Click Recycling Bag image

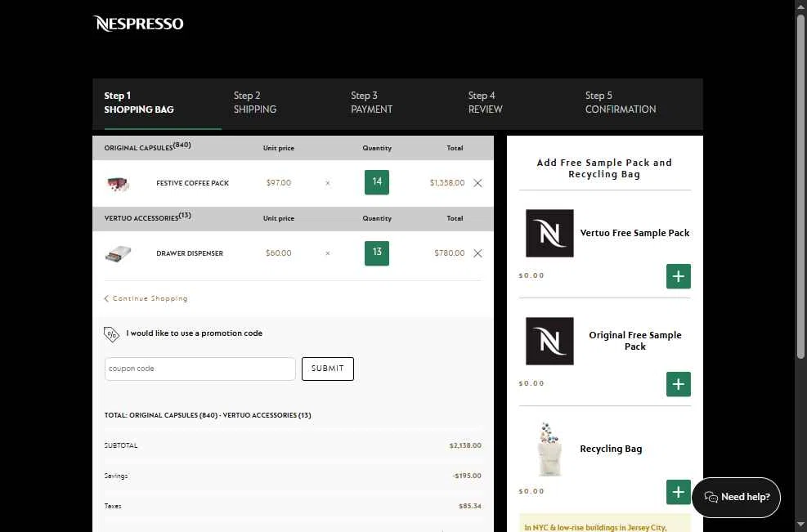tap(549, 449)
